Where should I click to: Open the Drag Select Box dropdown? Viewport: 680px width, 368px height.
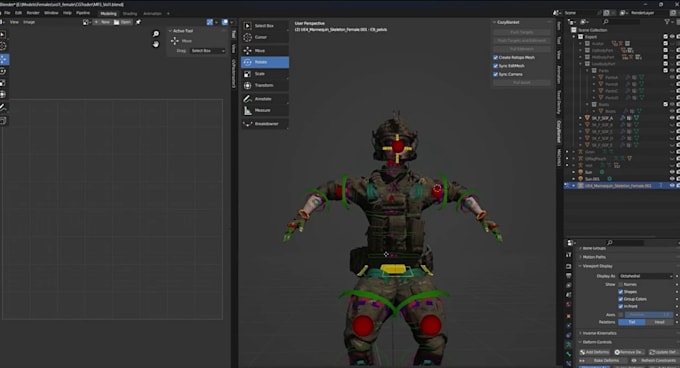pos(208,51)
